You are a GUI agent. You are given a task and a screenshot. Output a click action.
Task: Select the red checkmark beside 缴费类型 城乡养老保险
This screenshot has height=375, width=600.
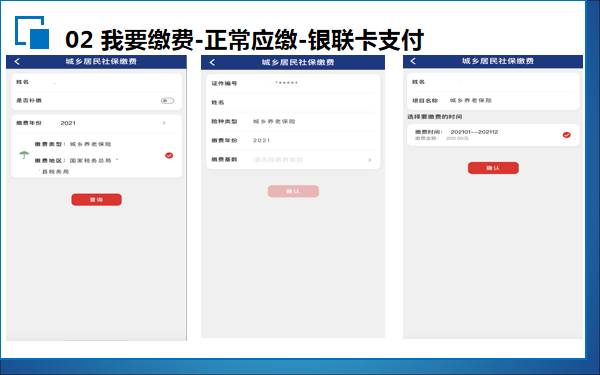click(x=169, y=155)
